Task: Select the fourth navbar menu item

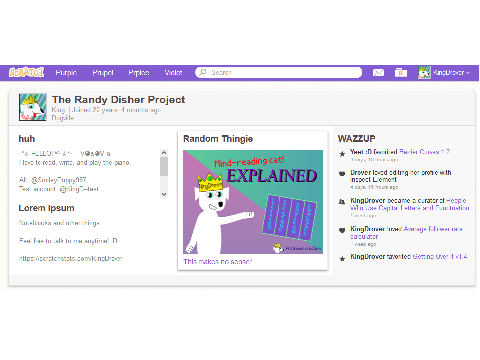Action: (x=173, y=72)
